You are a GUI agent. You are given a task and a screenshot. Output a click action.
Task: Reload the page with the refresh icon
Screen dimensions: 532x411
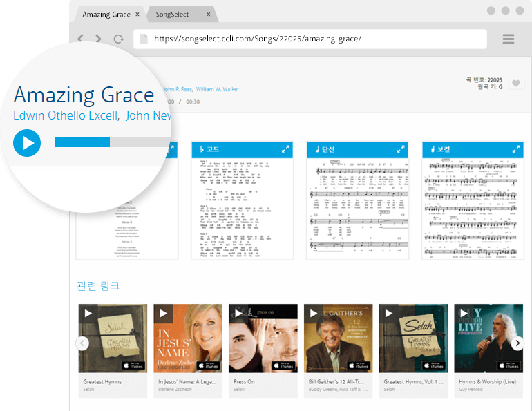tap(118, 39)
